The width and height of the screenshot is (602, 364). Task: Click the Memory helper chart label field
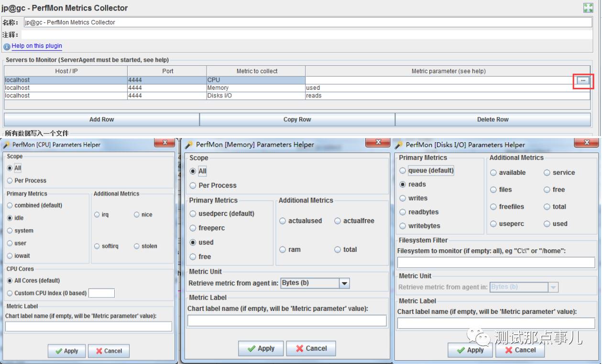pyautogui.click(x=287, y=321)
